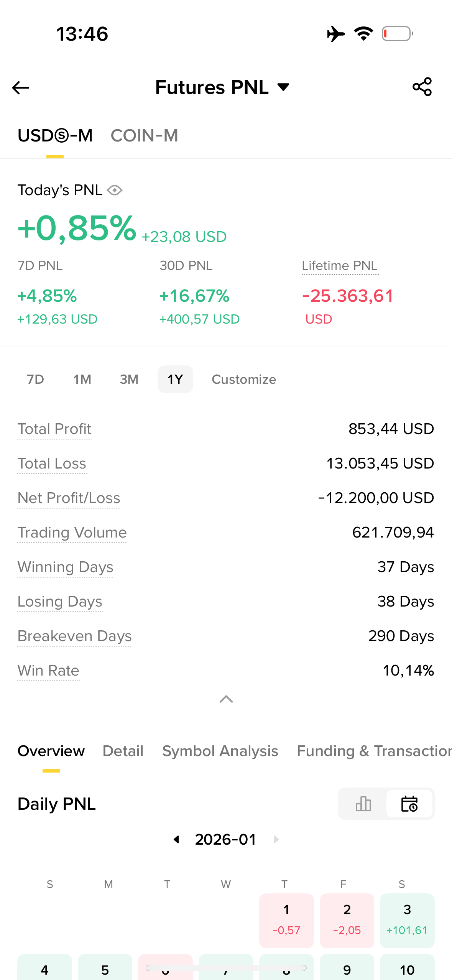
Task: Select January 1 calendar cell
Action: tap(286, 920)
